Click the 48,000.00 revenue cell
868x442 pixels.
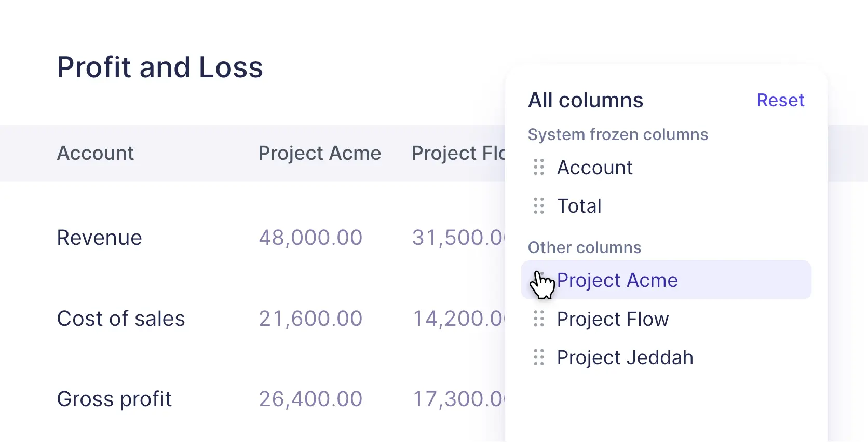(x=310, y=238)
